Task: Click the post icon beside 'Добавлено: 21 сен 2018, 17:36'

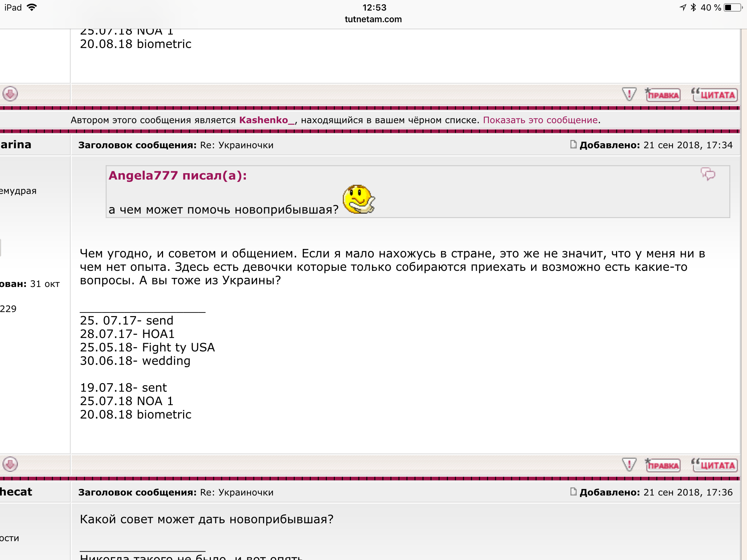Action: (573, 492)
